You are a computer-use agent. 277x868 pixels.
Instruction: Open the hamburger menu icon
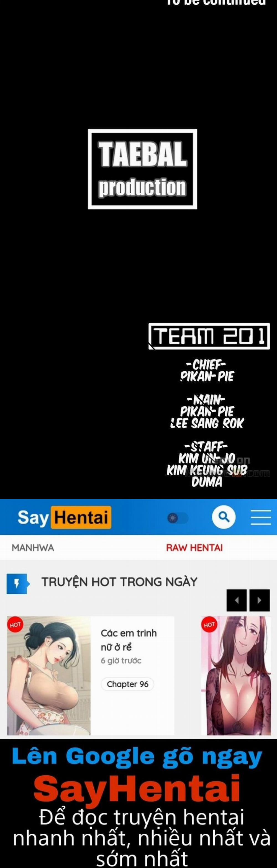pyautogui.click(x=260, y=517)
